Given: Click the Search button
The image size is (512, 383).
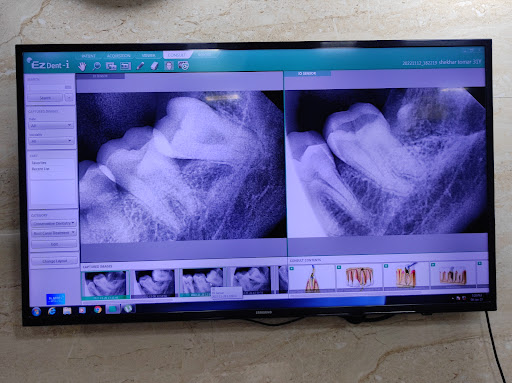Looking at the screenshot, I should 45,98.
